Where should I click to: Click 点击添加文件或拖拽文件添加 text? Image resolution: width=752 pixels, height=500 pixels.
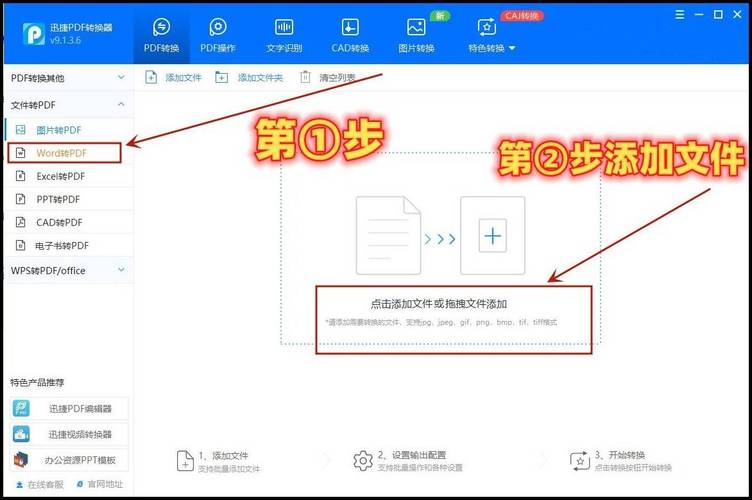(x=438, y=303)
